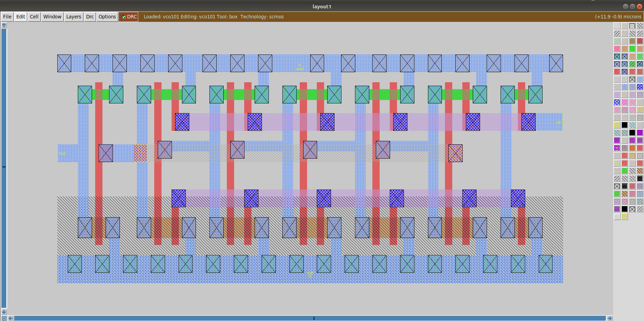Select the light lavender layer swatch
The width and height of the screenshot is (644, 321).
click(617, 94)
